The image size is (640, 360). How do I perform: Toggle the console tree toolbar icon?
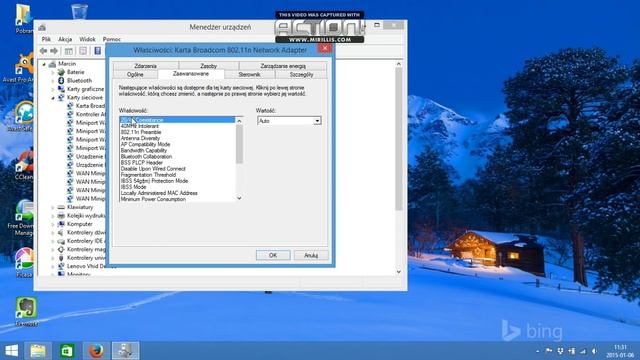click(x=69, y=51)
